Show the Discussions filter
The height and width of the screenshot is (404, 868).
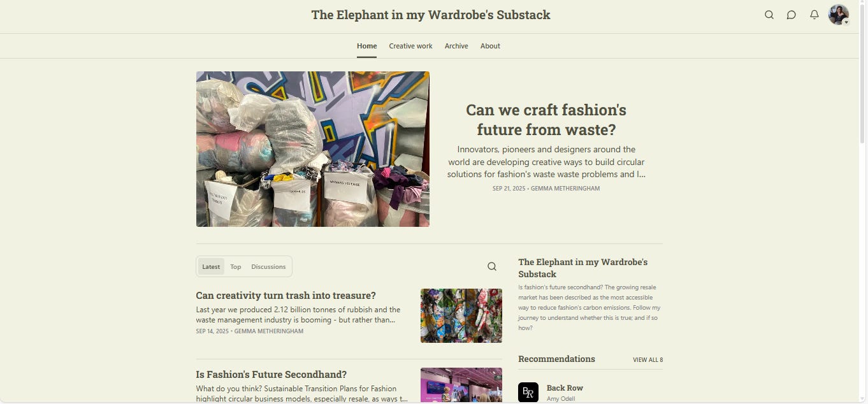[268, 267]
